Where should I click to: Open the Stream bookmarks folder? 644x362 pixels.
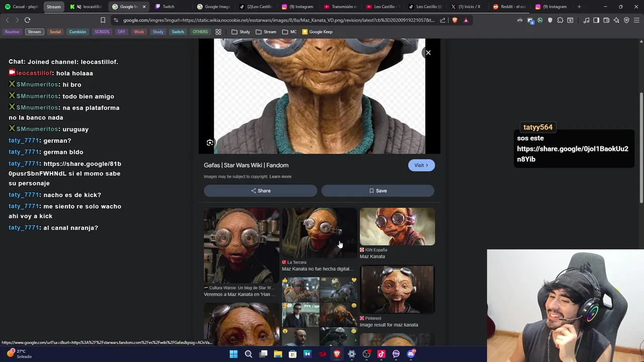pyautogui.click(x=266, y=32)
